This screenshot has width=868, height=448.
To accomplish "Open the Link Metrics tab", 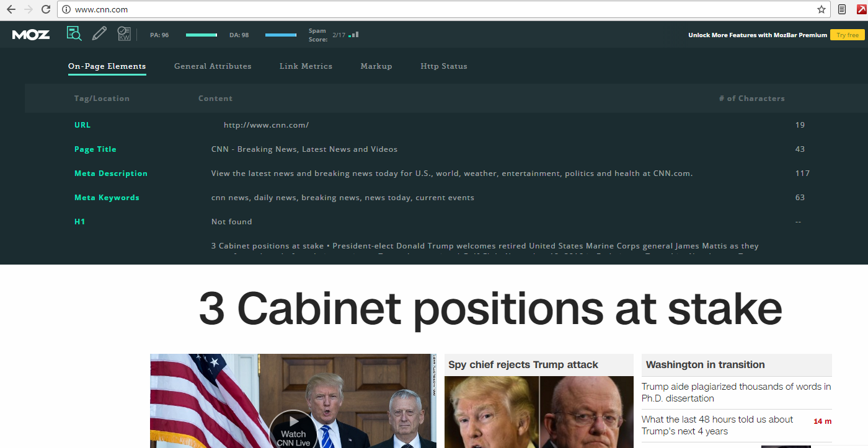I will coord(306,66).
